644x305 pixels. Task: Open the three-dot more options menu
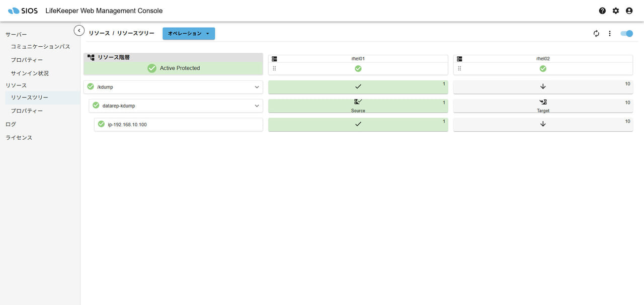pyautogui.click(x=610, y=34)
